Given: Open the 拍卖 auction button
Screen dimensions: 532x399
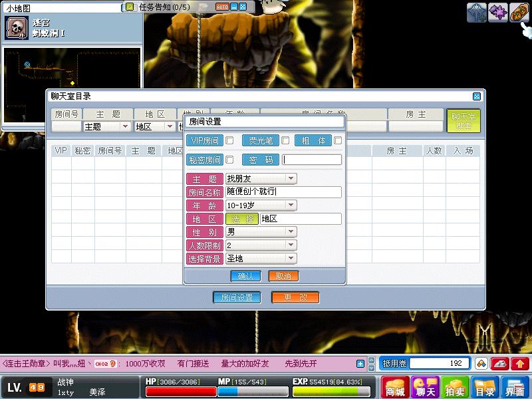Looking at the screenshot, I should tap(456, 387).
